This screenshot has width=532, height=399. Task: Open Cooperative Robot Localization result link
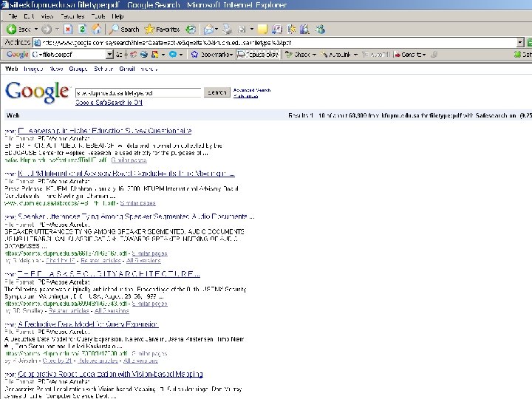tap(110, 374)
